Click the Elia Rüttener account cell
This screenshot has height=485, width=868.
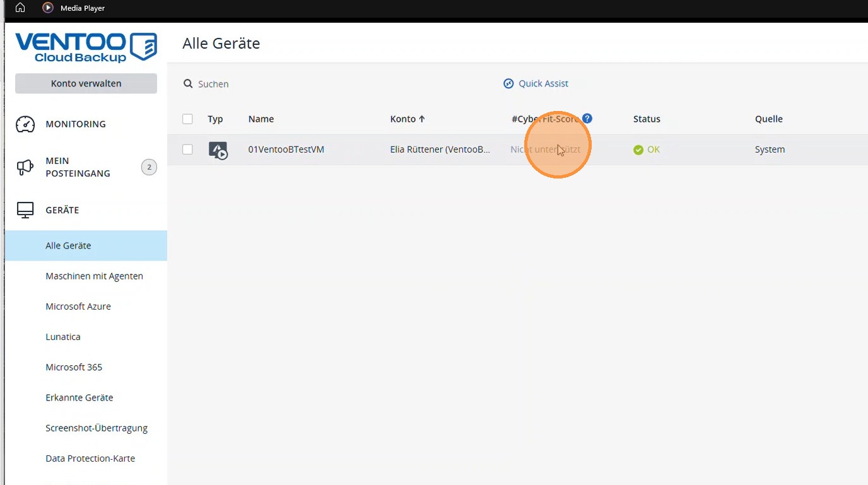pyautogui.click(x=440, y=149)
